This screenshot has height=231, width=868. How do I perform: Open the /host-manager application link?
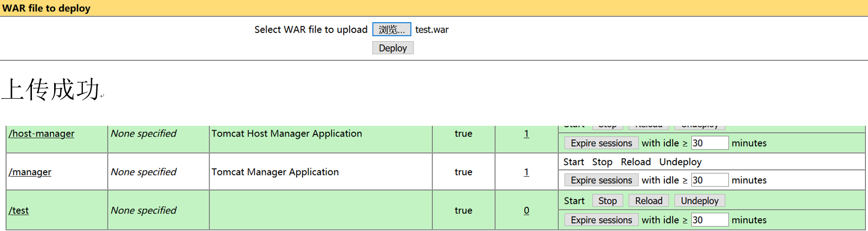pyautogui.click(x=42, y=133)
